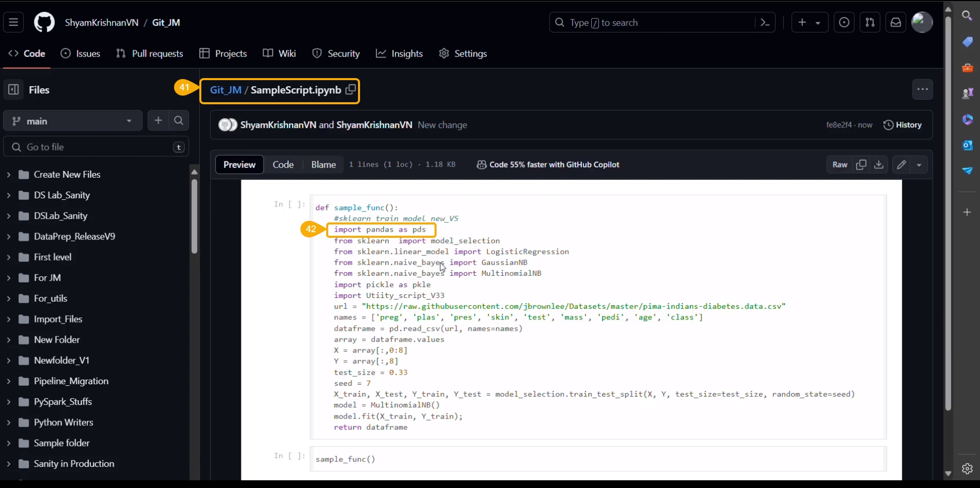The width and height of the screenshot is (980, 488).
Task: Go to the Insights tab
Action: [x=400, y=53]
